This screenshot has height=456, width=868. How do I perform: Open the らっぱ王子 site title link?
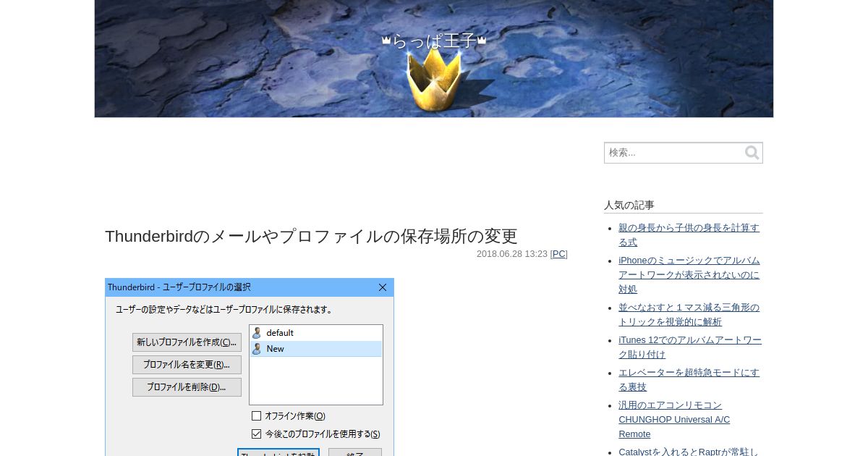pyautogui.click(x=434, y=41)
